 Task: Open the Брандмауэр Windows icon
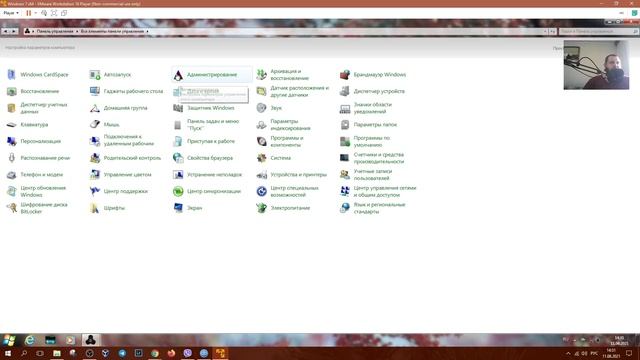pos(344,75)
